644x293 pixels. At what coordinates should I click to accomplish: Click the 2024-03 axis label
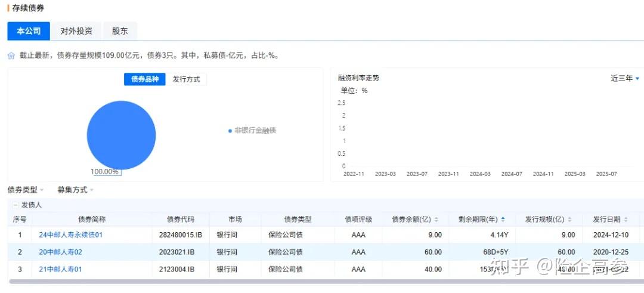point(480,174)
